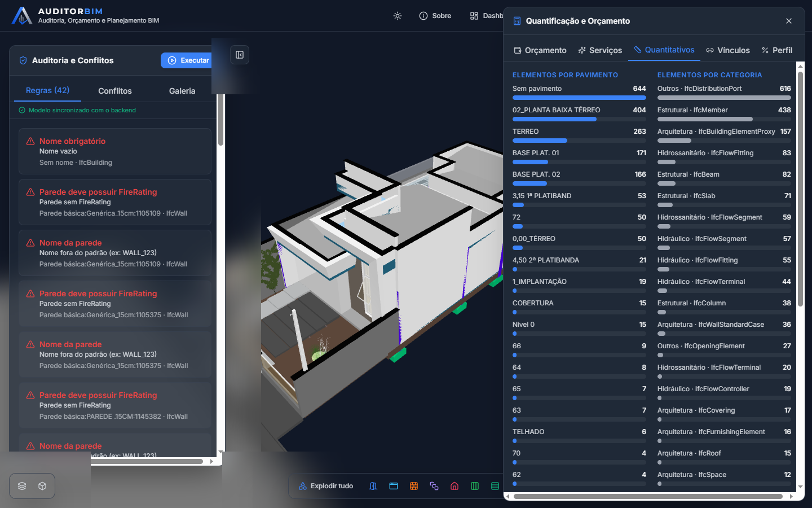Click the TELHADO pavimento row
This screenshot has height=508, width=812.
point(579,435)
